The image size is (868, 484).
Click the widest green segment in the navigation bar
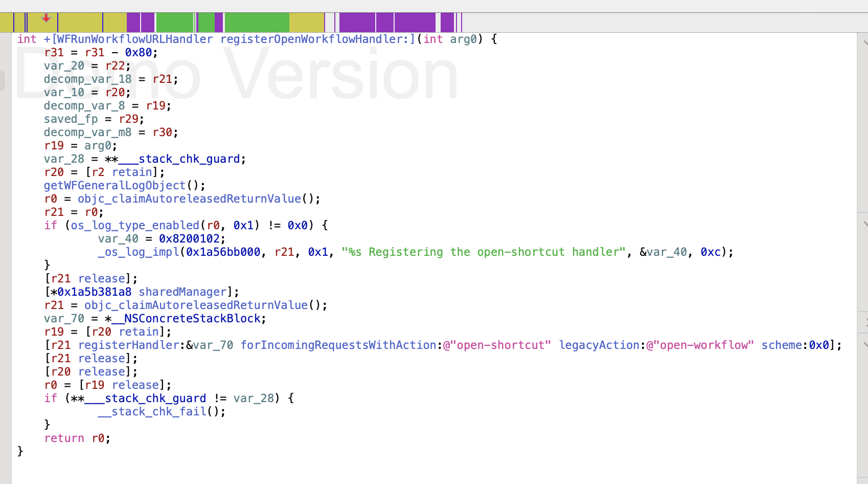[257, 23]
